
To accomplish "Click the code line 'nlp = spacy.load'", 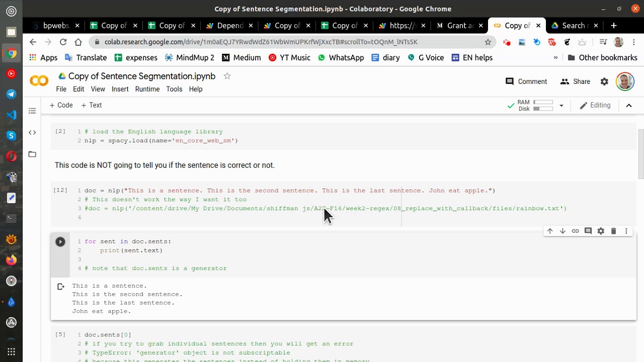I will coord(161,141).
